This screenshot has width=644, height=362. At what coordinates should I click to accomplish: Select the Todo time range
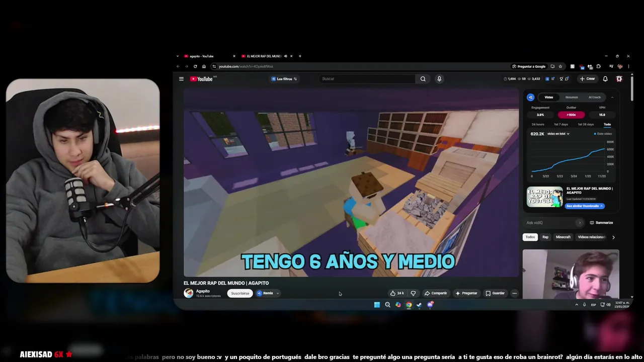pos(607,124)
